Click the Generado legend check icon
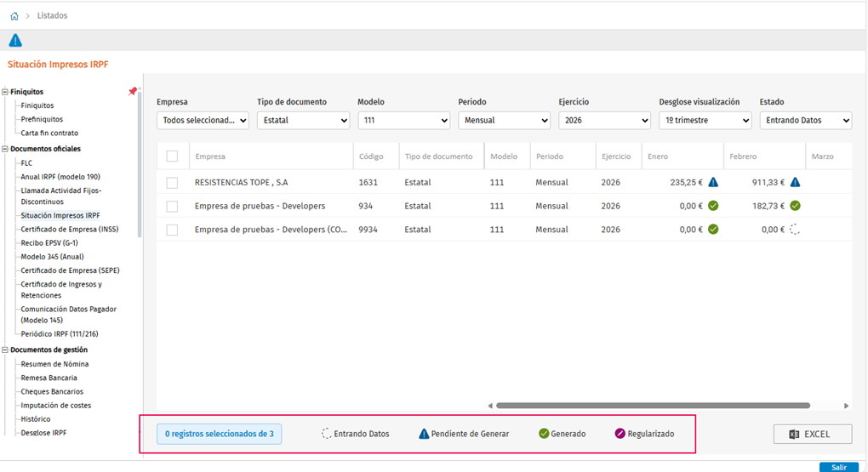Viewport: 868px width, 472px height. pyautogui.click(x=544, y=434)
